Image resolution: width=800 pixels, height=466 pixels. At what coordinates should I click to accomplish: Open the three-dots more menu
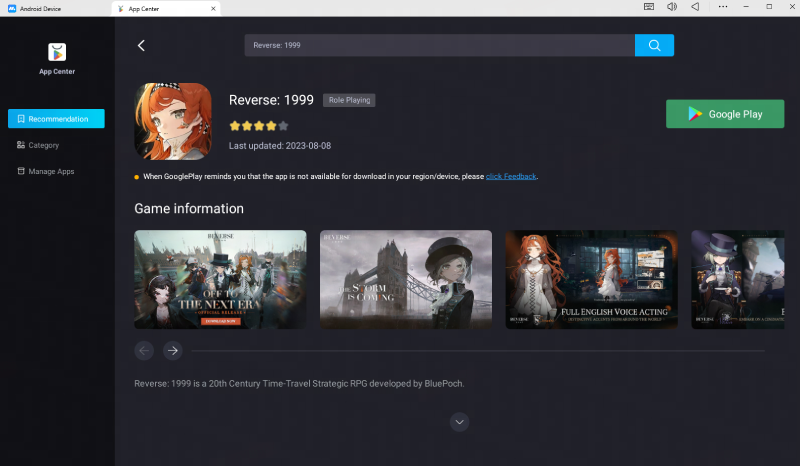(x=722, y=7)
